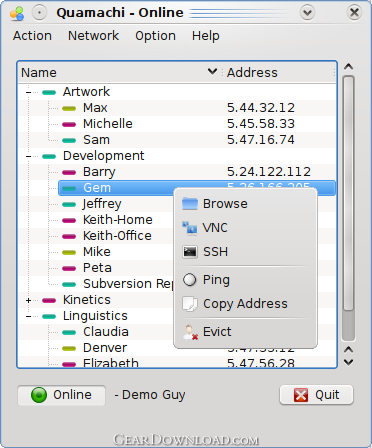Select Elizabeth in the tree
The height and width of the screenshot is (448, 372).
111,363
